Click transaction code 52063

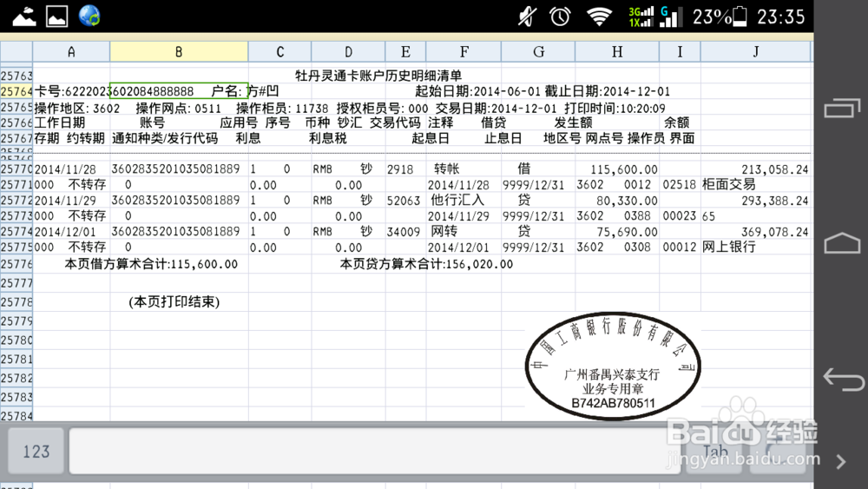pyautogui.click(x=404, y=201)
